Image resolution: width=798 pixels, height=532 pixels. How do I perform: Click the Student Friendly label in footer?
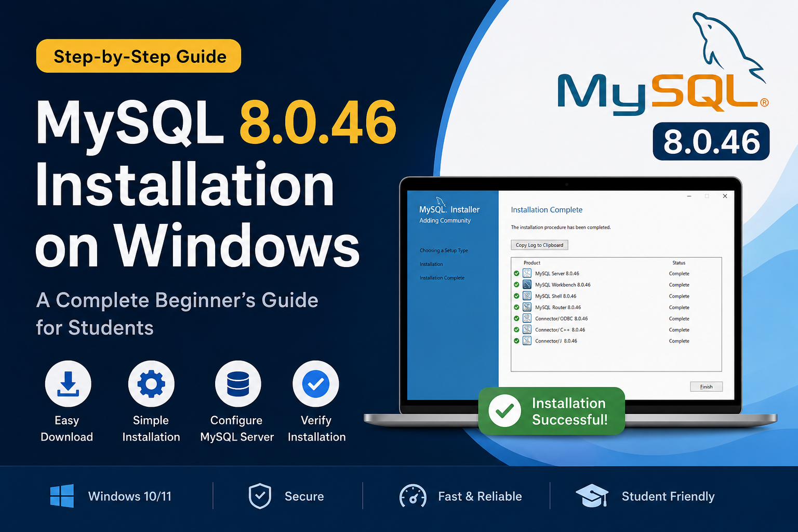668,497
